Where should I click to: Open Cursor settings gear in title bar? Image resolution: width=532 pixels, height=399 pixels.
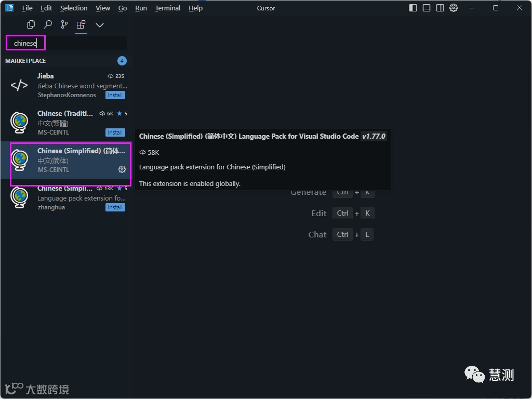tap(454, 8)
